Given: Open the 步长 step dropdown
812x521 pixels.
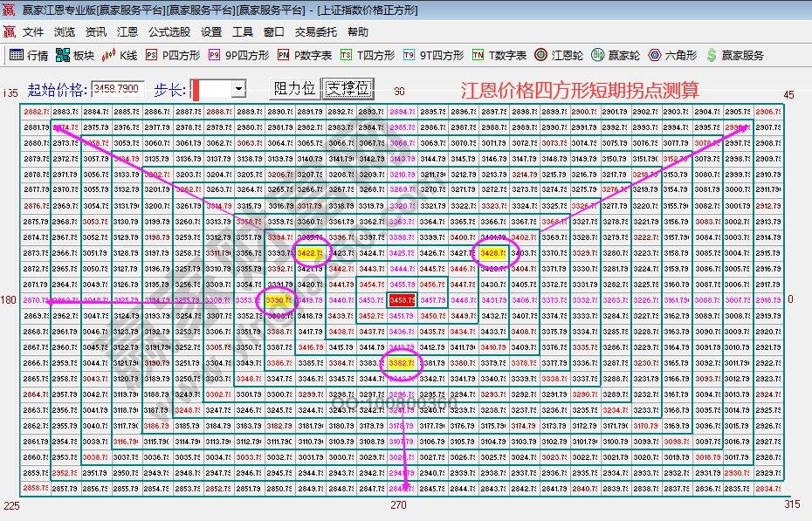Looking at the screenshot, I should click(x=238, y=87).
